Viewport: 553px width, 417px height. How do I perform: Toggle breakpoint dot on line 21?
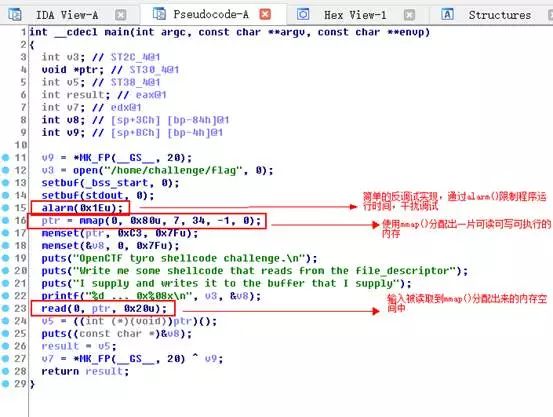(x=5, y=283)
